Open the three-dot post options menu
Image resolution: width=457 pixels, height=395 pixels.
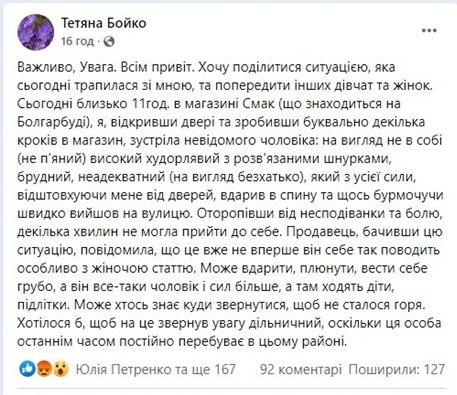pyautogui.click(x=429, y=31)
